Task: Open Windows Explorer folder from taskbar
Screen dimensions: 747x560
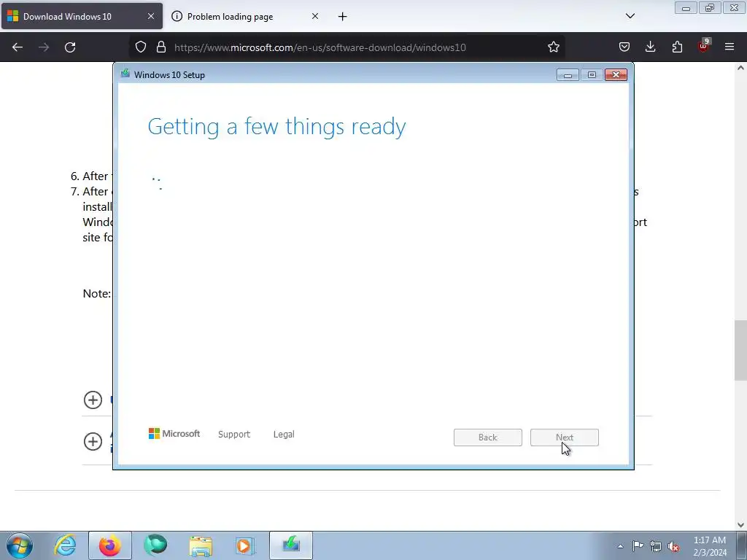Action: click(201, 545)
